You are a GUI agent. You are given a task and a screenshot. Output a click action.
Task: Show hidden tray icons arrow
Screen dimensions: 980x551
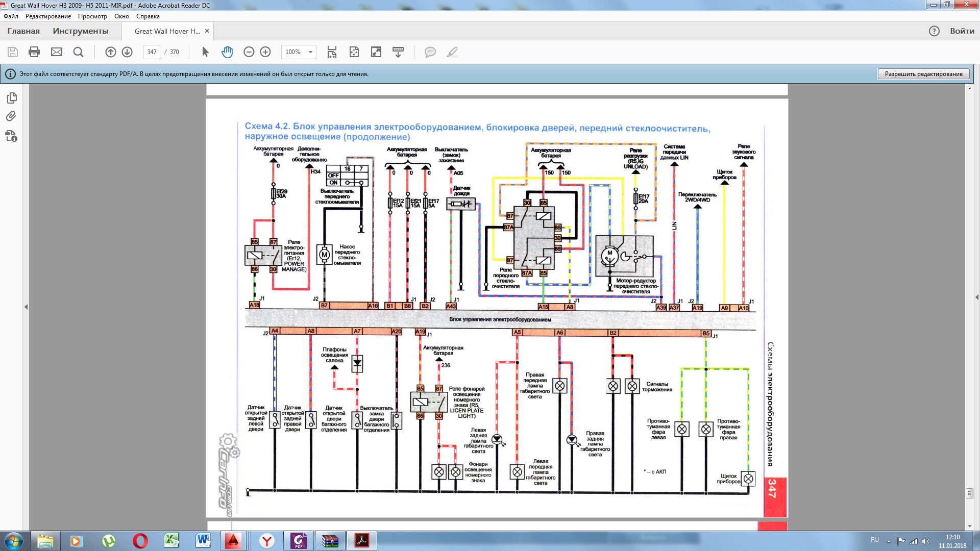point(889,541)
